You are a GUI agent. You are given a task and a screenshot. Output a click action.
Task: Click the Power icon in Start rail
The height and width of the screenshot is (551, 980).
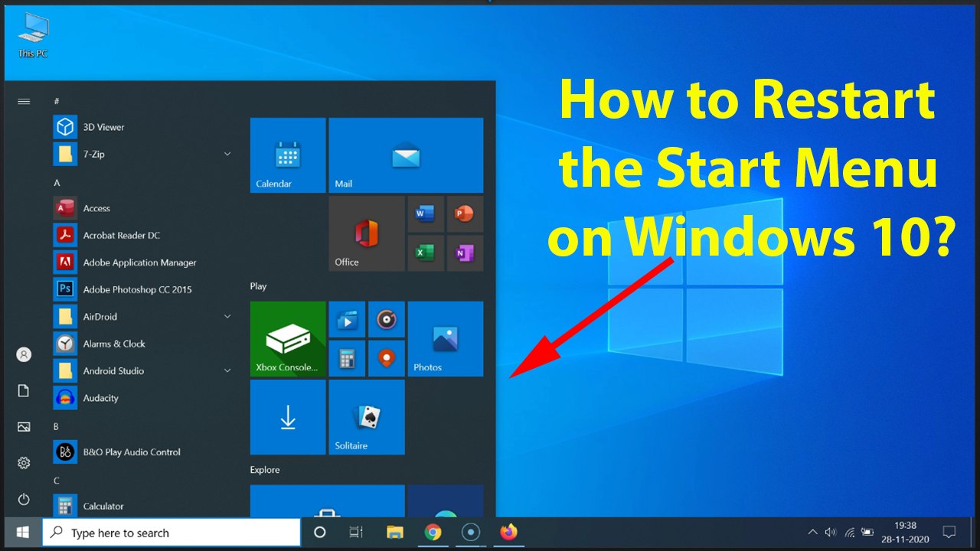(x=24, y=499)
